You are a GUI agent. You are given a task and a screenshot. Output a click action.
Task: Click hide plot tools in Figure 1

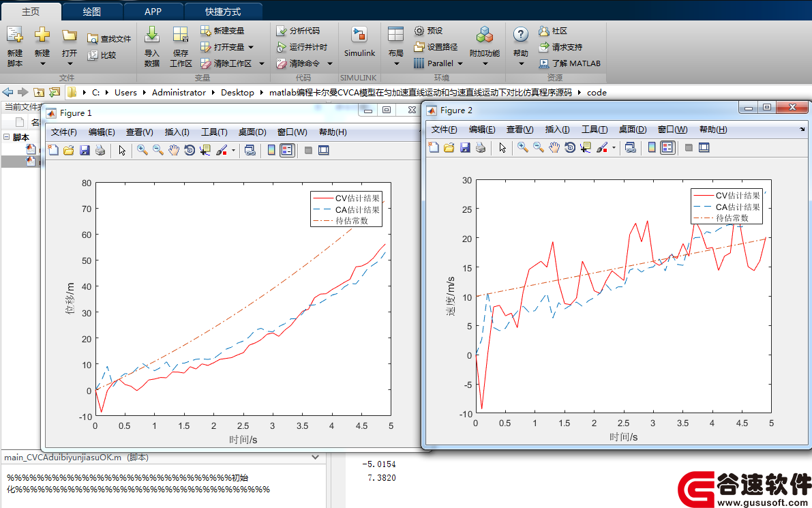coord(308,150)
